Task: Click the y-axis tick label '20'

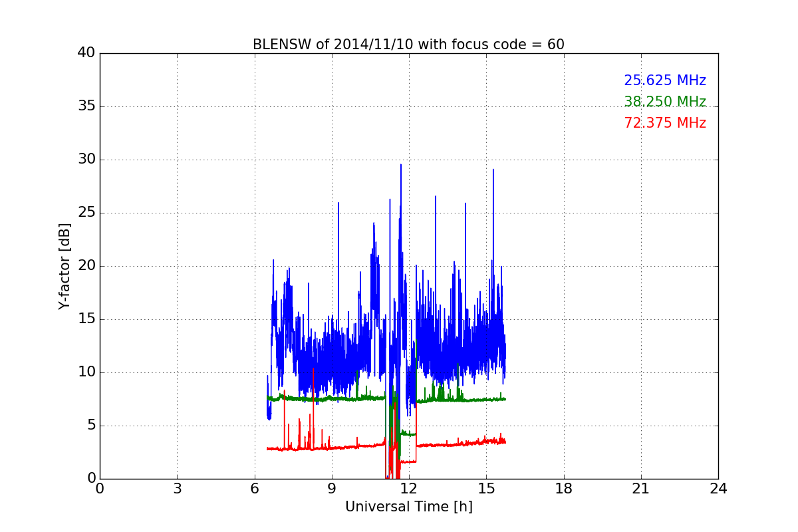Action: point(86,266)
